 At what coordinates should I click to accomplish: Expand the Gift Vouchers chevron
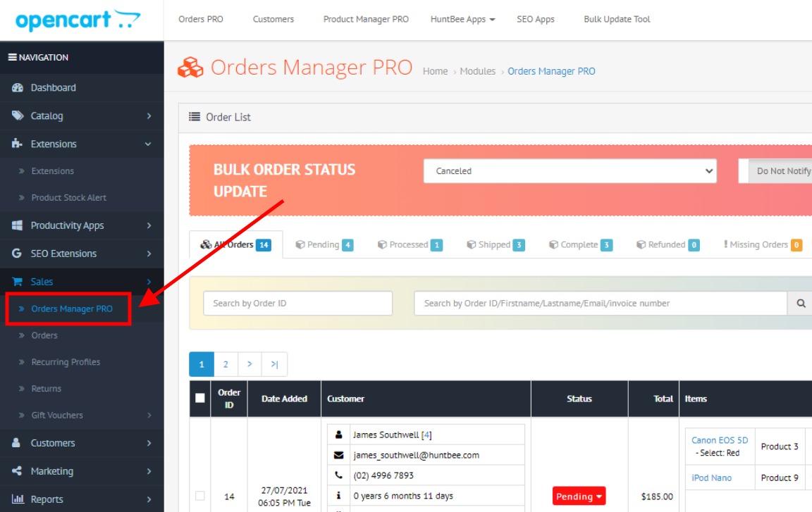pyautogui.click(x=149, y=416)
